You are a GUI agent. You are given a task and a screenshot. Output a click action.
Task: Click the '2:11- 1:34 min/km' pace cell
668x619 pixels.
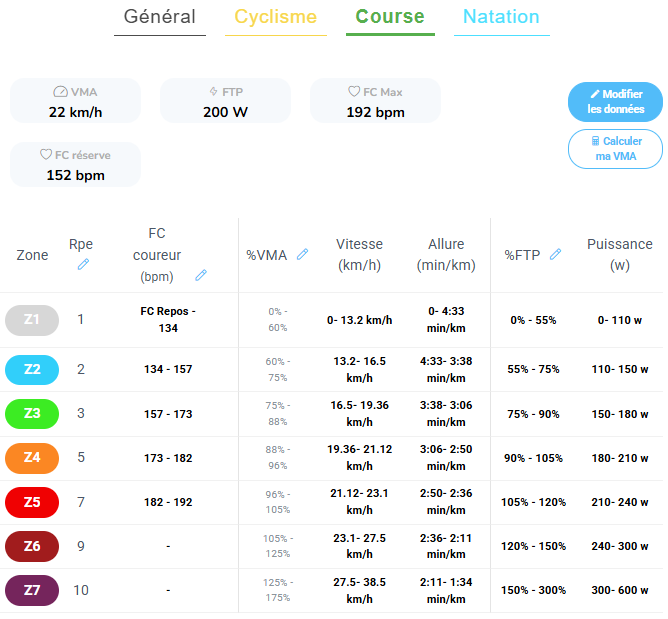coord(446,590)
